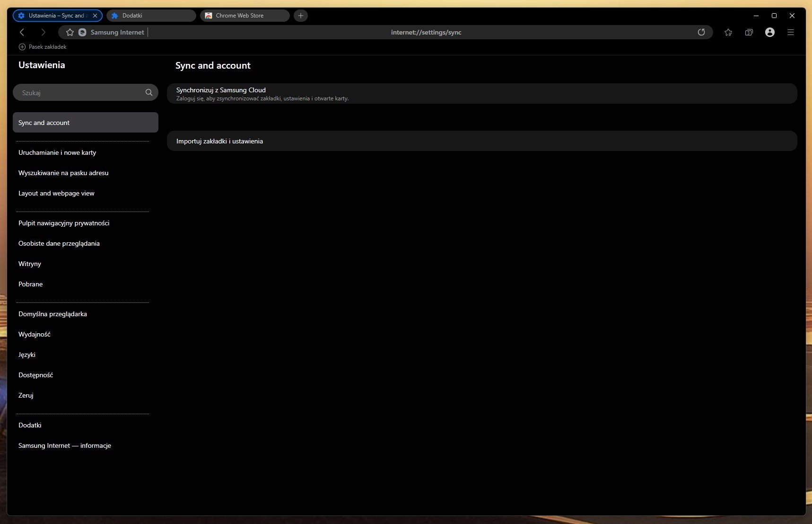Click the search magnifier in settings
Viewport: 812px width, 524px height.
(x=149, y=93)
